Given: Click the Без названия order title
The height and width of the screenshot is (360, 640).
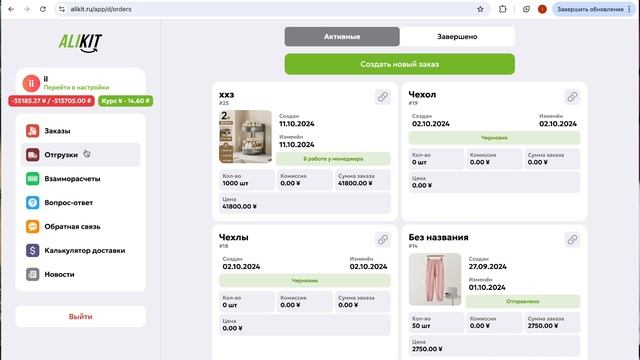Looking at the screenshot, I should [x=438, y=237].
